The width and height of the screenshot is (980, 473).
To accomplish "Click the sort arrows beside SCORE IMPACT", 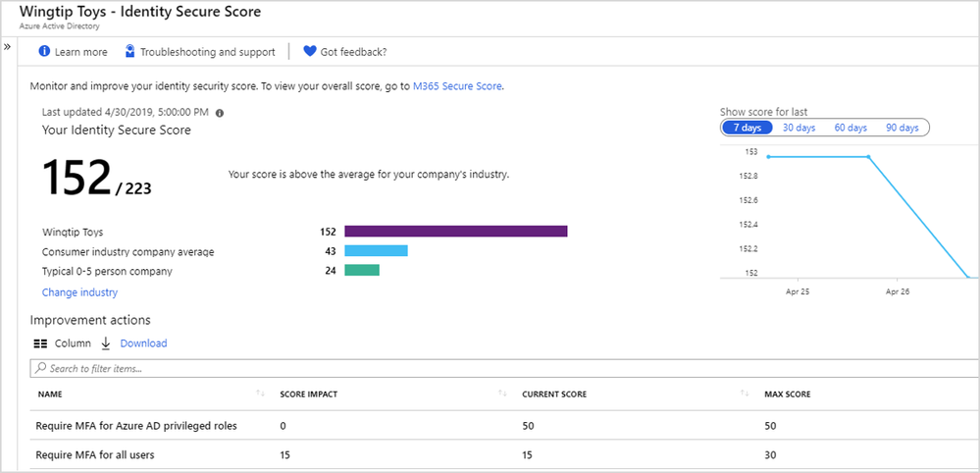I will click(502, 393).
